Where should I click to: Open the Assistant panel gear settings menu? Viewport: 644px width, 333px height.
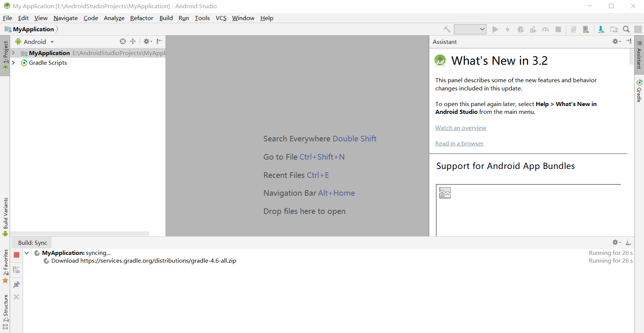tap(616, 41)
